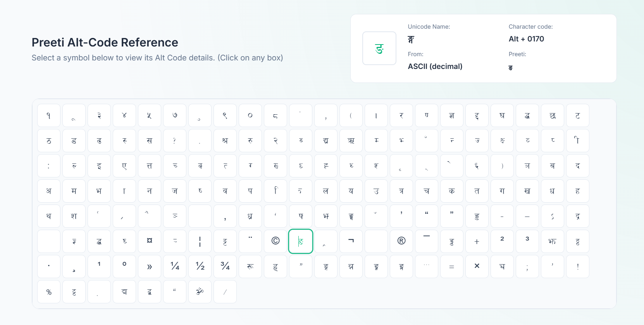Select the plus + symbol box
644x325 pixels.
[x=477, y=241]
